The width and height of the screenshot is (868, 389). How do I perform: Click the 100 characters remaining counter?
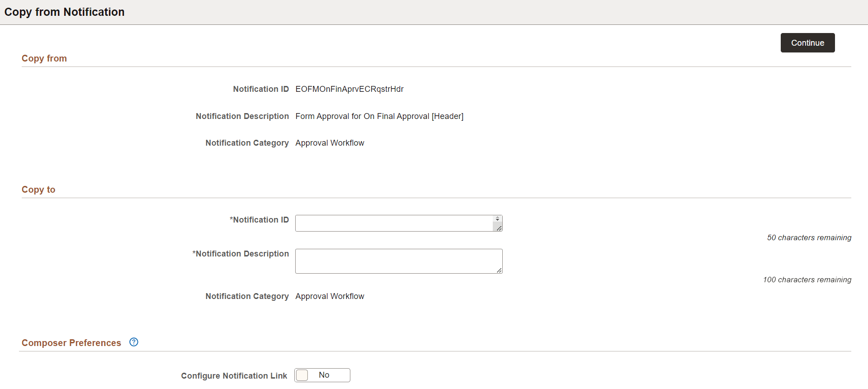[x=807, y=280]
